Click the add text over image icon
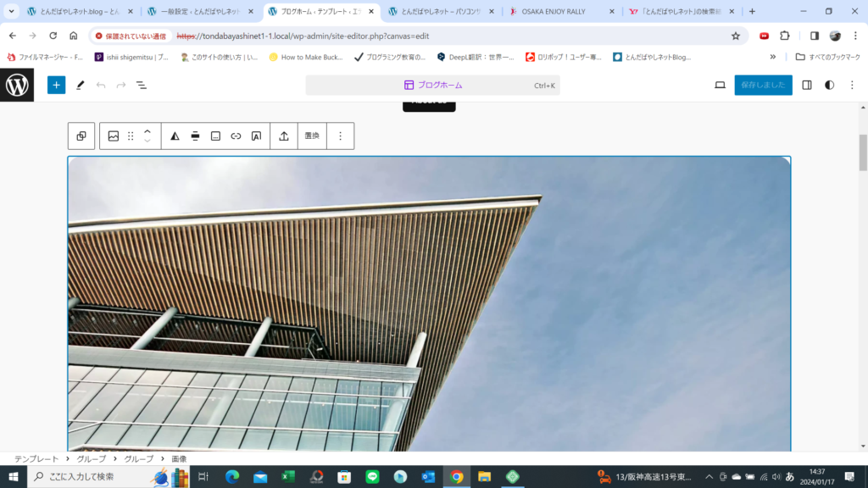 coord(256,136)
